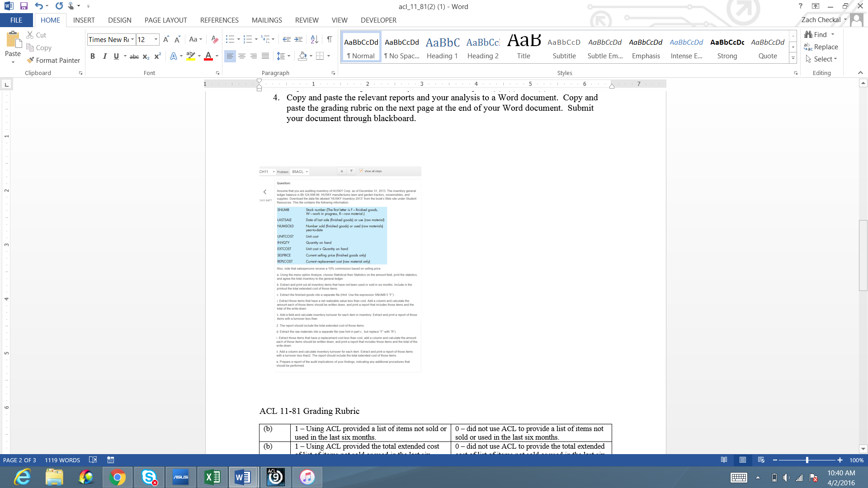
Task: Activate the Format Painter
Action: [x=53, y=60]
